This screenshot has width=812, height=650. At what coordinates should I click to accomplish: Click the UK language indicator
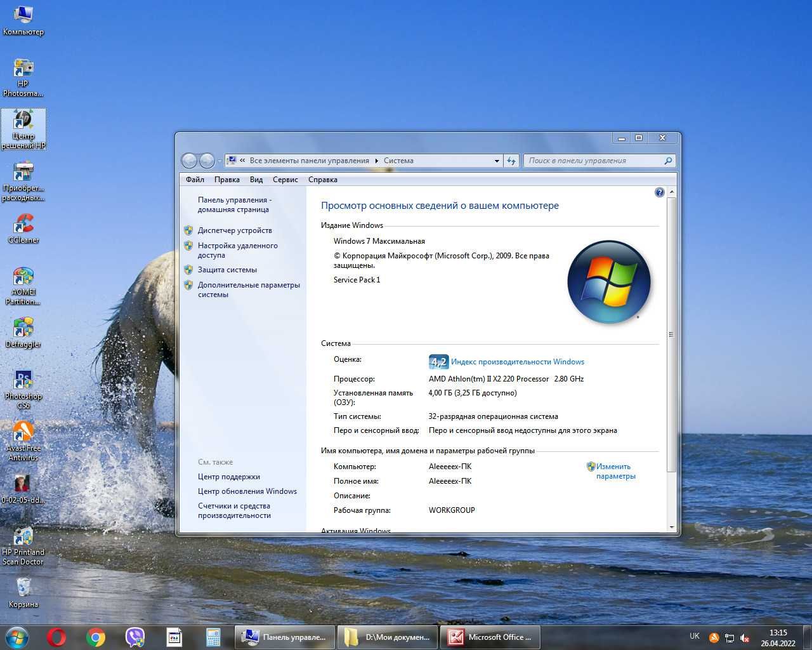tap(695, 636)
